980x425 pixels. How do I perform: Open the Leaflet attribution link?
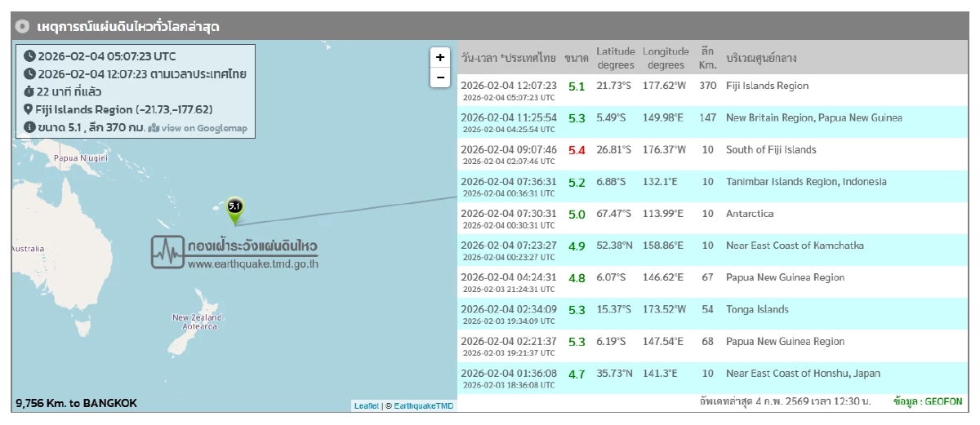pos(366,405)
